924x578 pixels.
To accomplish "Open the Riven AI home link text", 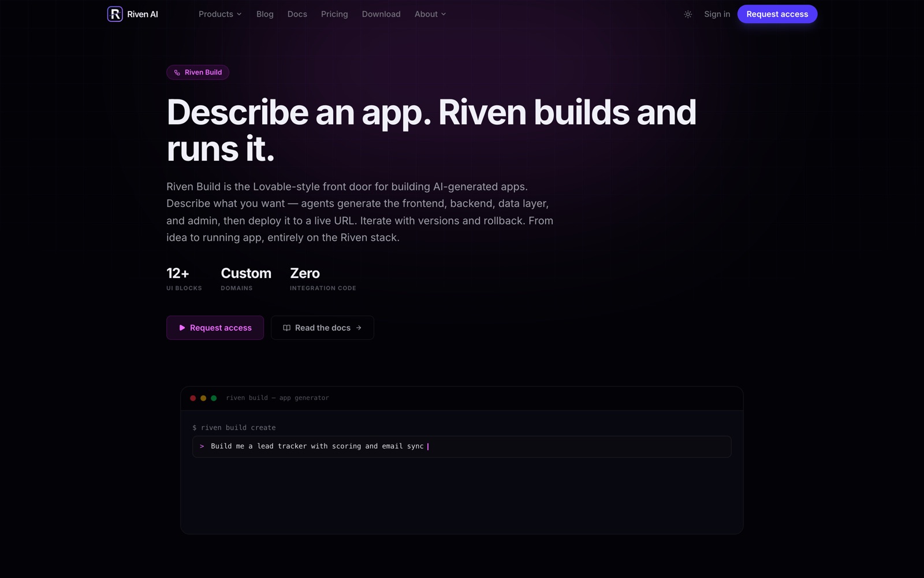I will pos(143,14).
